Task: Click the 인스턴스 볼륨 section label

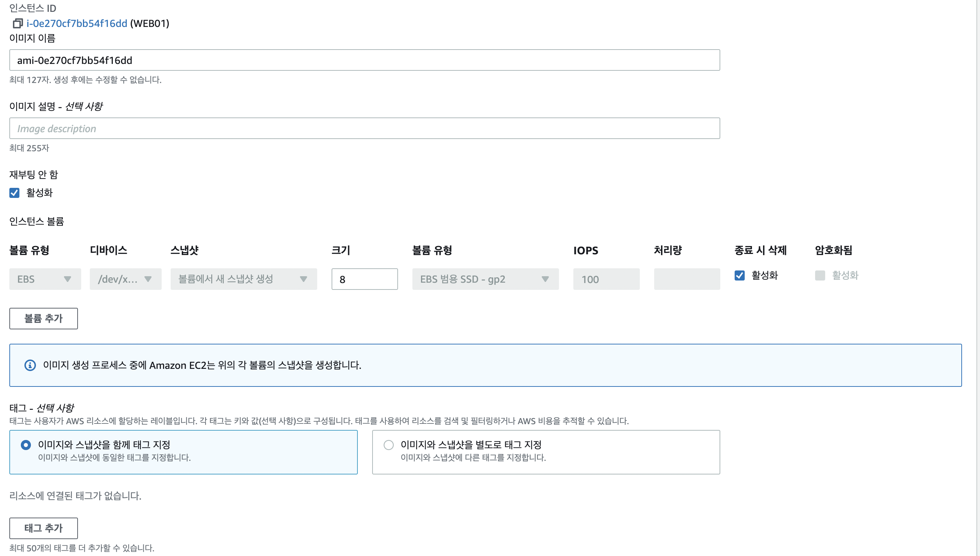Action: 37,222
